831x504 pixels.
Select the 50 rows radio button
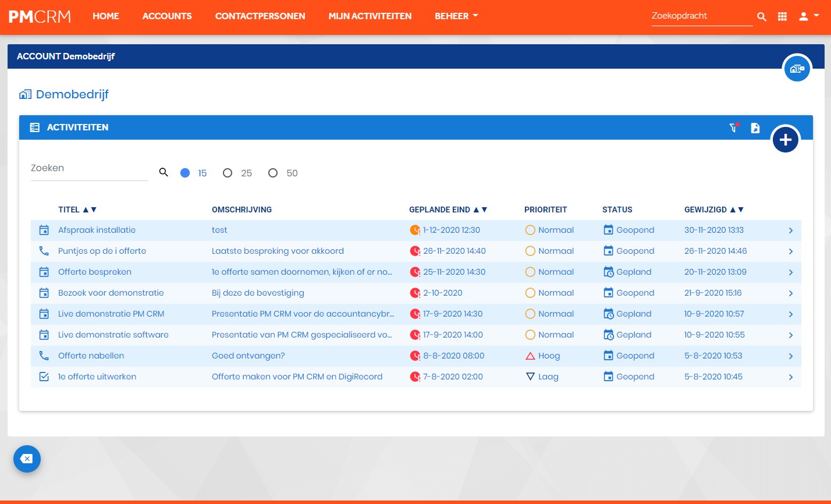pyautogui.click(x=273, y=173)
